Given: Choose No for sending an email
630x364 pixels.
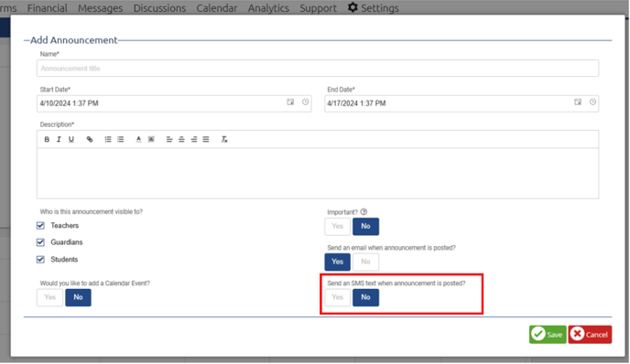Looking at the screenshot, I should tap(365, 262).
